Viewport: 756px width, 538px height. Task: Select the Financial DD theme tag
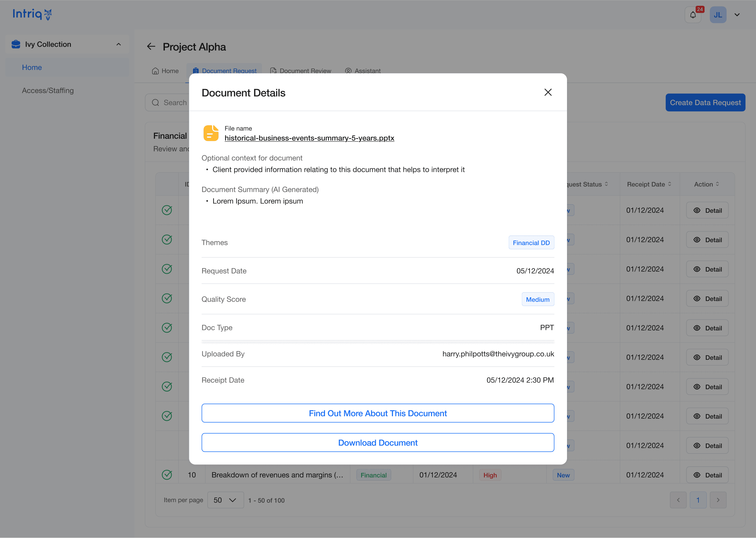531,243
